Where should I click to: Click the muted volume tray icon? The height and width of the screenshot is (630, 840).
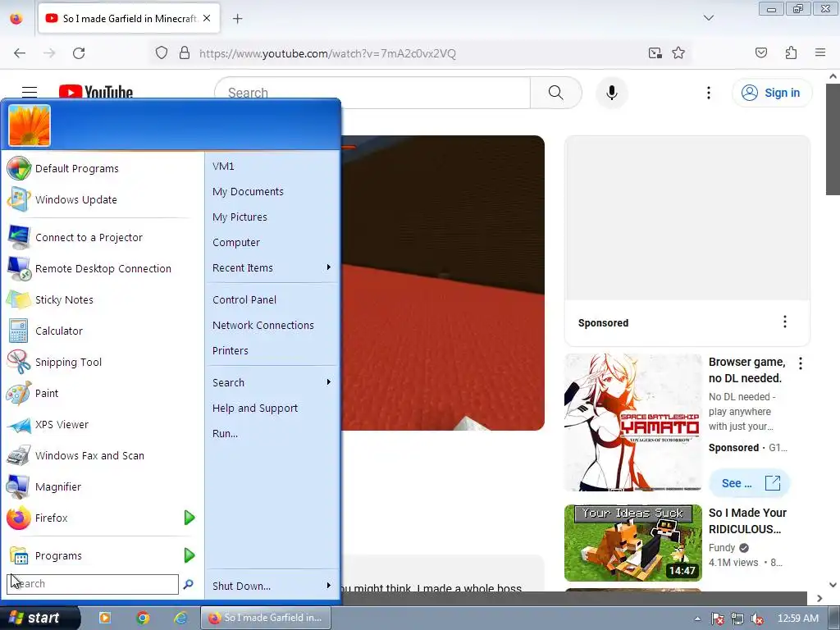pos(757,619)
